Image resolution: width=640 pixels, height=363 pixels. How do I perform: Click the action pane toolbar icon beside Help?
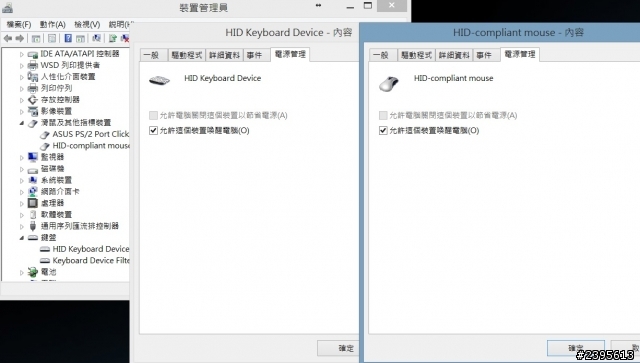coord(80,38)
